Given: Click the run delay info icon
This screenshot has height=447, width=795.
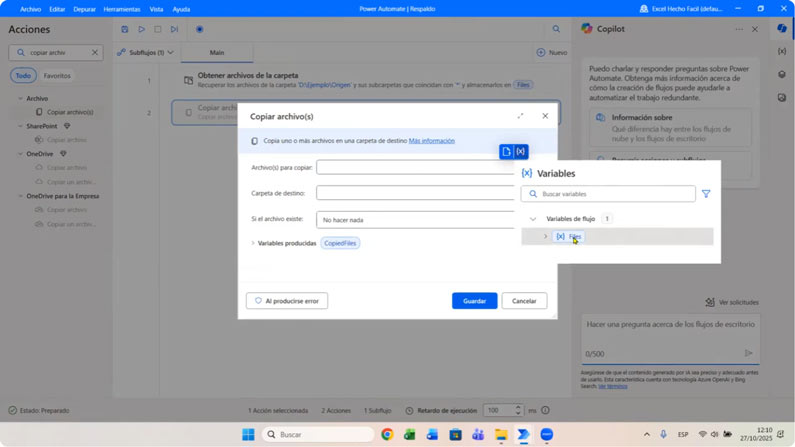Looking at the screenshot, I should [x=546, y=411].
